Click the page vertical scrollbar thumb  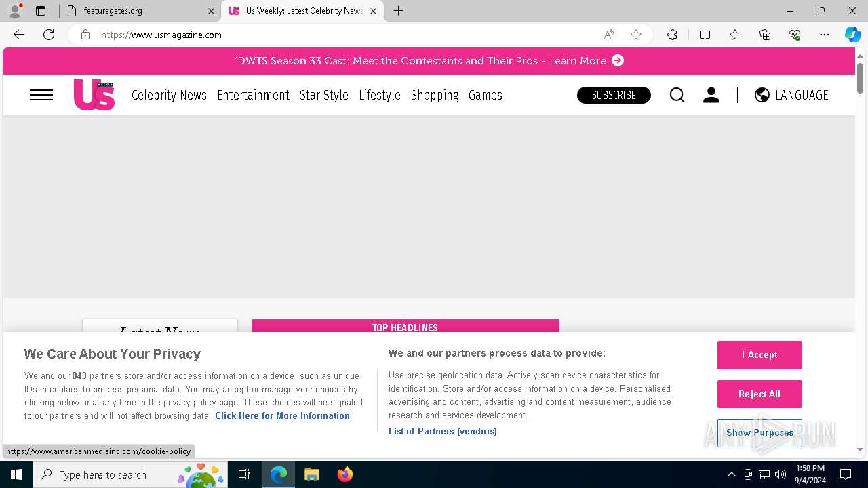tap(860, 77)
